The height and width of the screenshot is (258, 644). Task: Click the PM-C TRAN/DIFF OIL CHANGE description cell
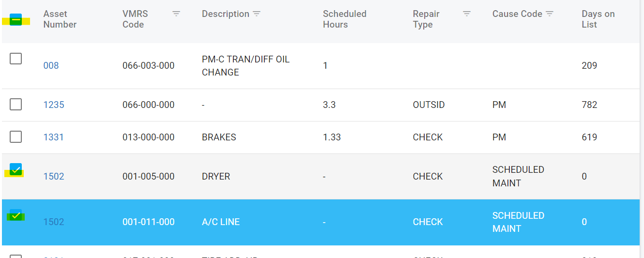click(245, 66)
